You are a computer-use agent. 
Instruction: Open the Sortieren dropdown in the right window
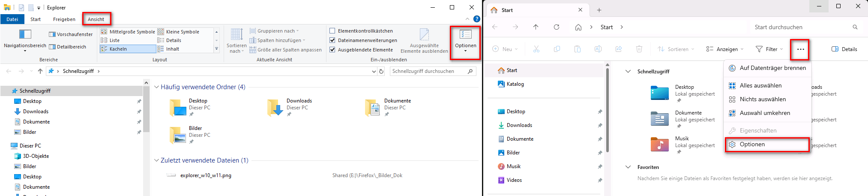click(x=676, y=49)
